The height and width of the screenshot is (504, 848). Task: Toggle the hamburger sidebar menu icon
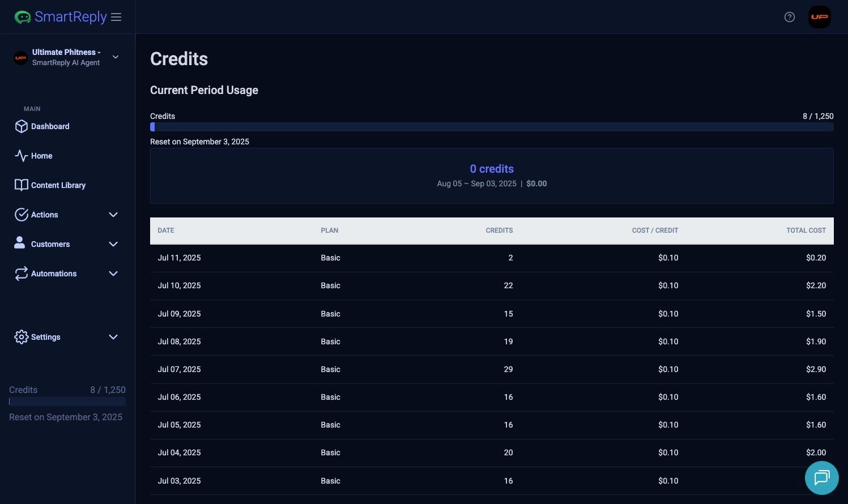[116, 17]
